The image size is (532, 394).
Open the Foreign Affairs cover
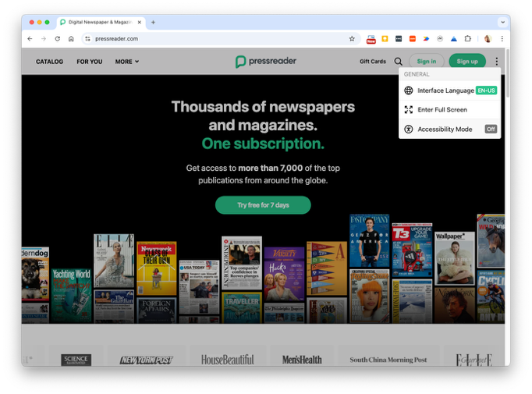157,311
